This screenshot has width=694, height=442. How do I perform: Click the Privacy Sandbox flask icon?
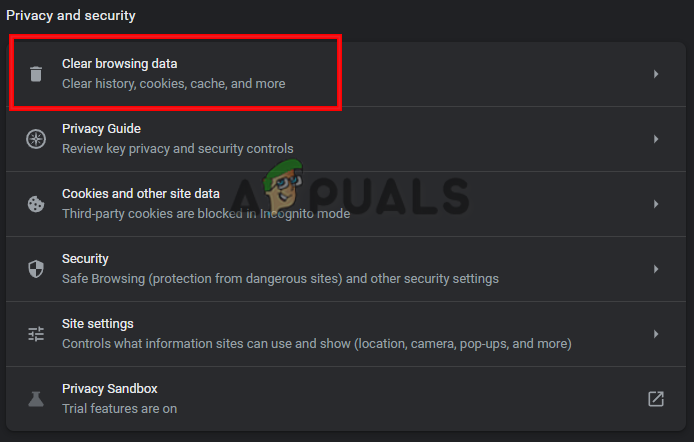coord(36,399)
